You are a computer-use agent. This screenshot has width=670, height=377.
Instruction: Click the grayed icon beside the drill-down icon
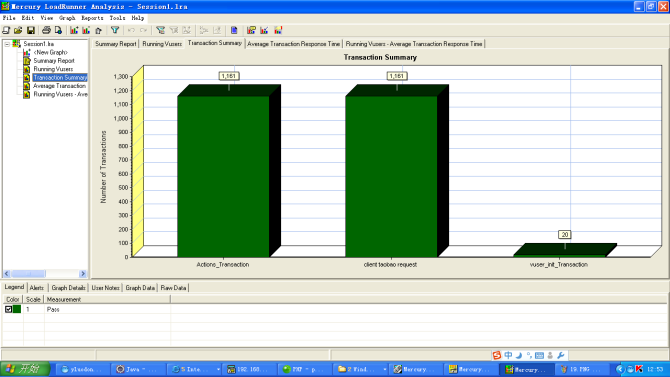(217, 30)
